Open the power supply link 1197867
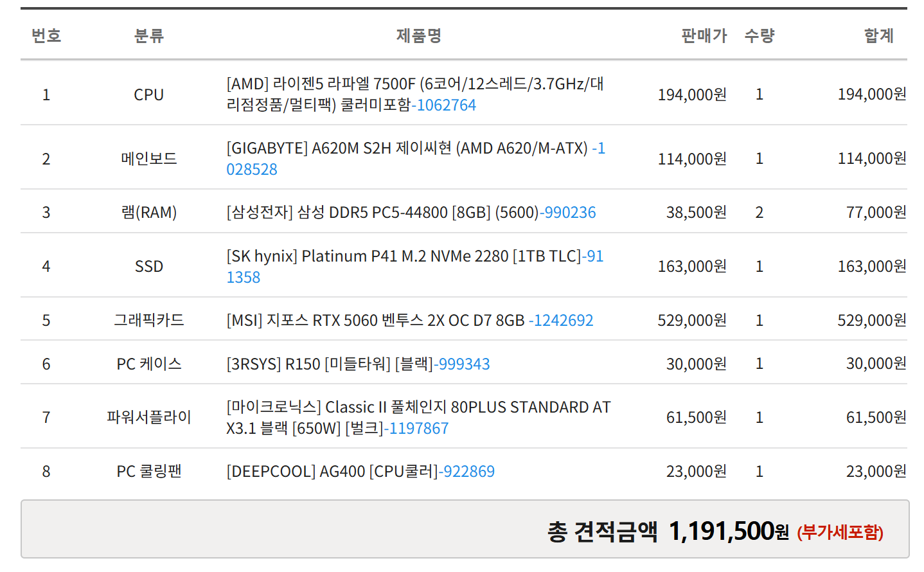924x572 pixels. (x=416, y=428)
